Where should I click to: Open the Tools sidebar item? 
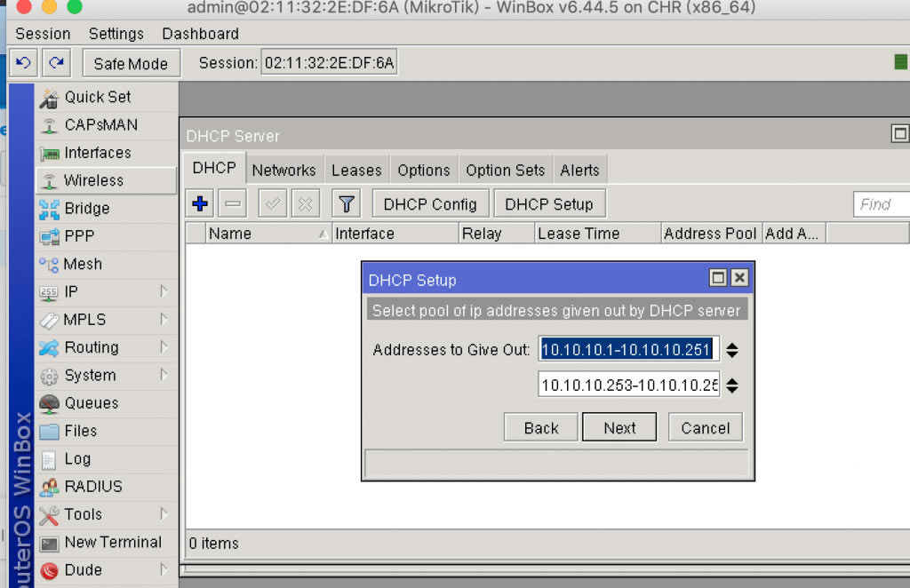coord(107,515)
